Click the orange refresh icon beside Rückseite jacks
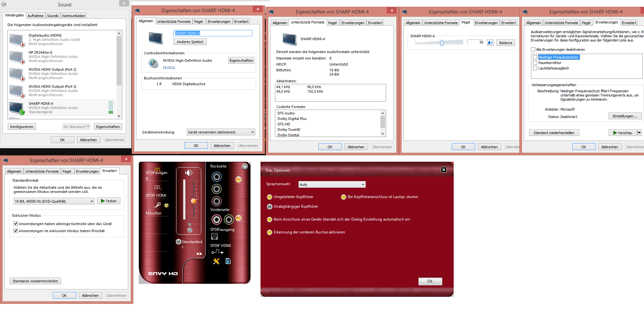This screenshot has height=309, width=644. [239, 179]
